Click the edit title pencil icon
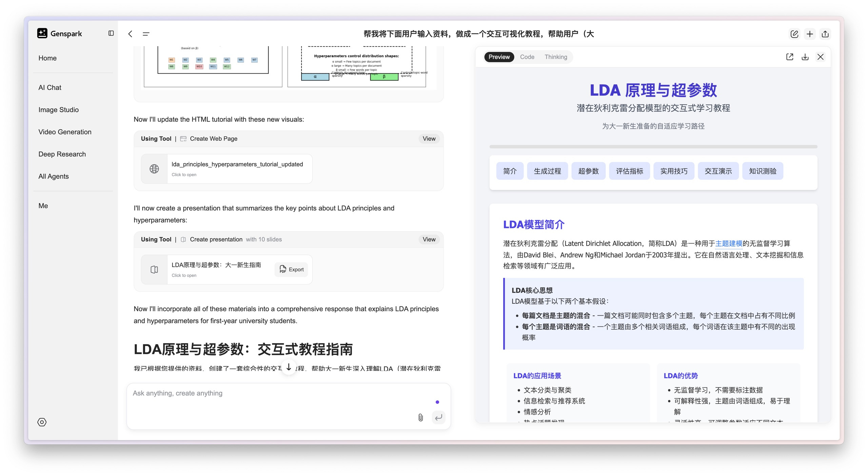 click(x=794, y=34)
